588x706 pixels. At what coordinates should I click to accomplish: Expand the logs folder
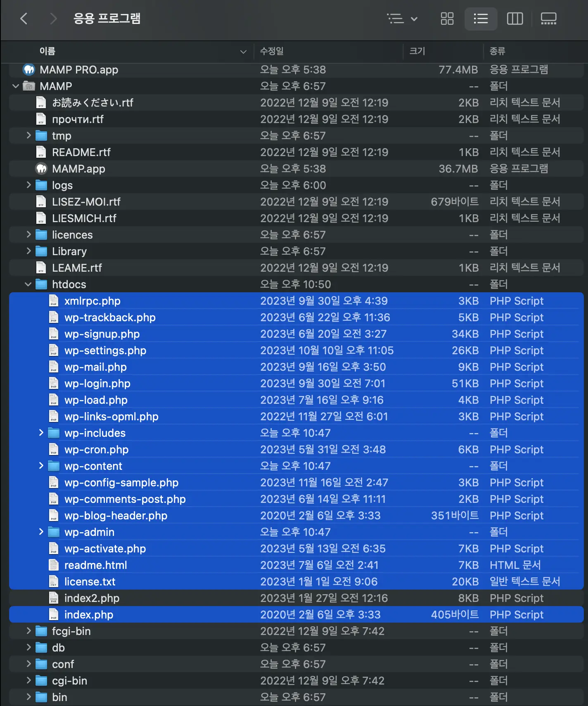pos(28,185)
